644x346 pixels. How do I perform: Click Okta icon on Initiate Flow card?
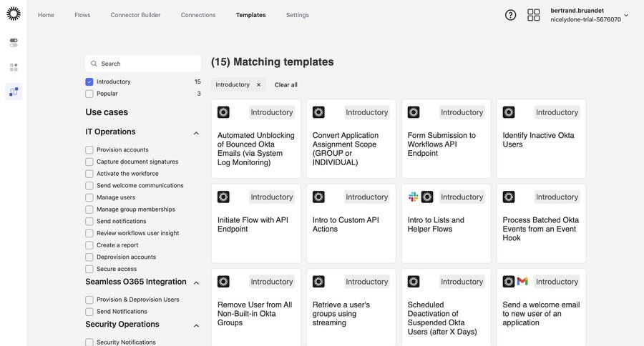pyautogui.click(x=223, y=197)
